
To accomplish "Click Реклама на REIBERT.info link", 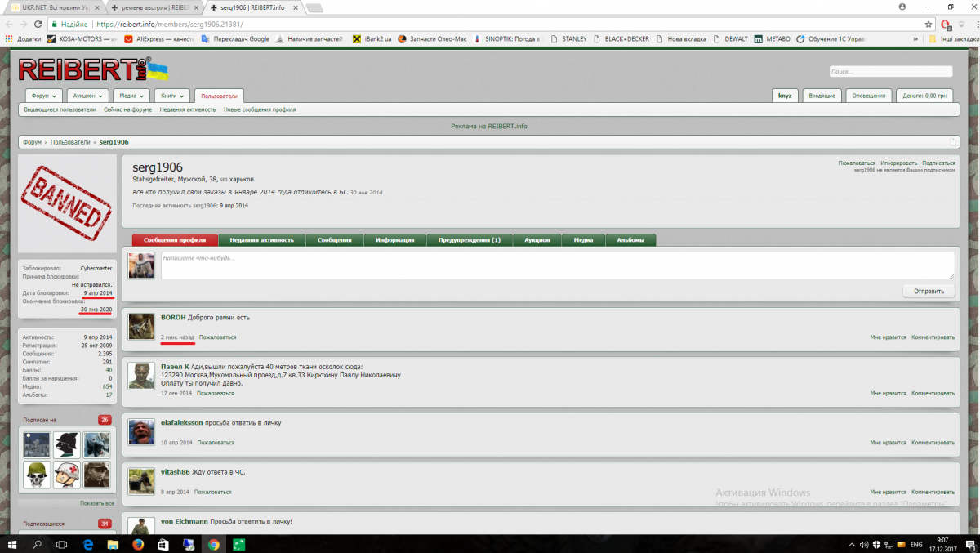I will pyautogui.click(x=489, y=127).
